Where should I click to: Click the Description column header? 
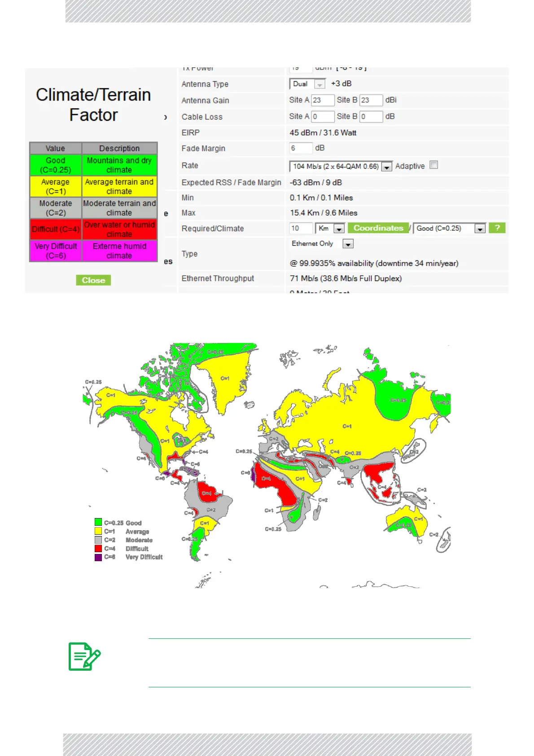(119, 148)
